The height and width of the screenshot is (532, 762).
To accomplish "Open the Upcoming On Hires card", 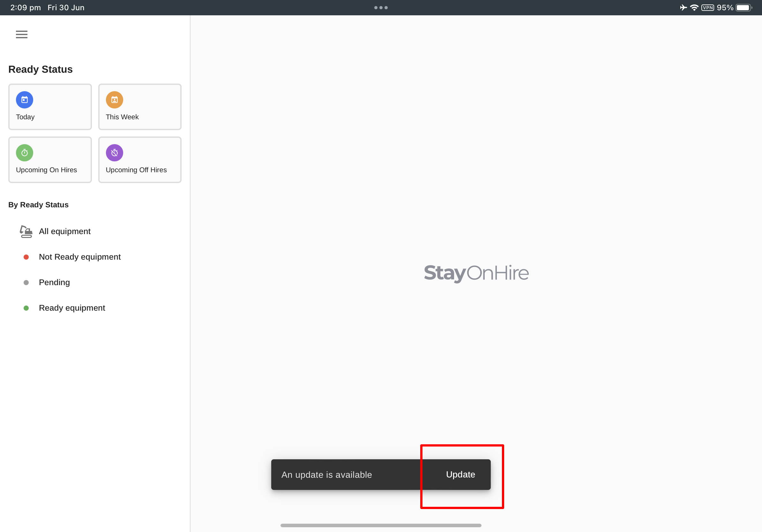I will coord(50,160).
